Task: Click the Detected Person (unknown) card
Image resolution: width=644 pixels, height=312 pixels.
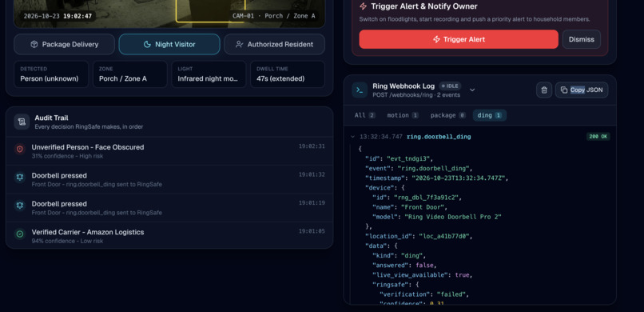Action: click(51, 74)
